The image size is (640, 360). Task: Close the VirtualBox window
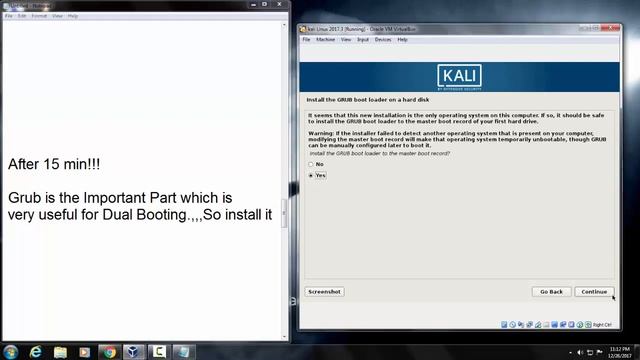(611, 28)
